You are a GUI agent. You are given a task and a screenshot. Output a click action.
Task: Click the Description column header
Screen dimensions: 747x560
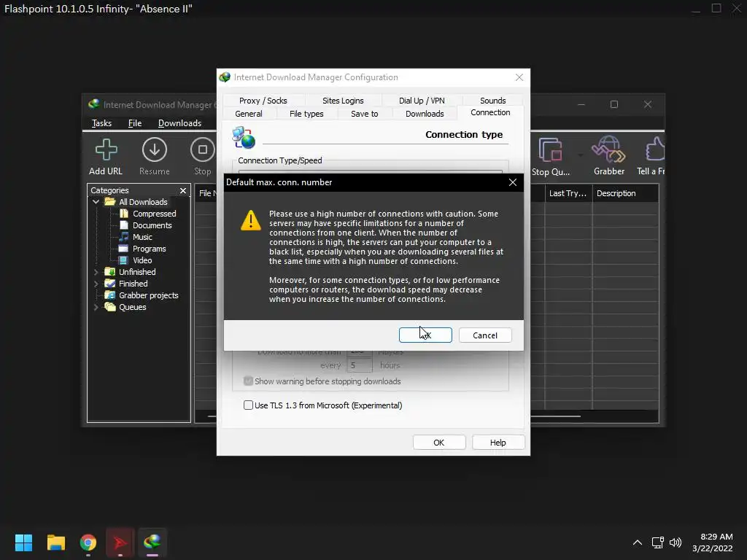pos(625,193)
